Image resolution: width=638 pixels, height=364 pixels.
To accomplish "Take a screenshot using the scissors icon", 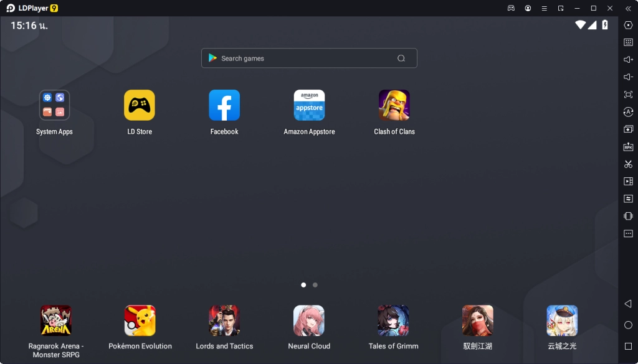I will coord(628,164).
